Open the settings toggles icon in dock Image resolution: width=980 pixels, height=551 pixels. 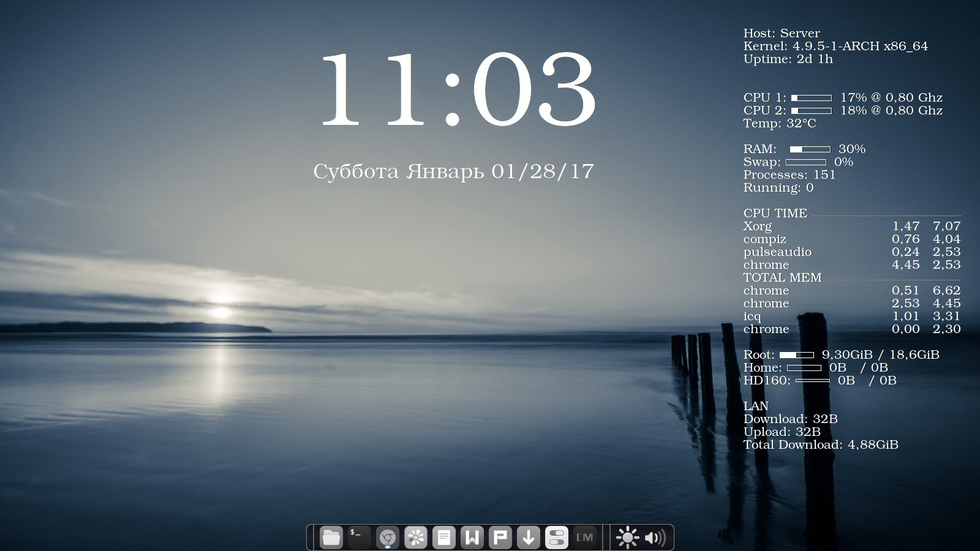click(557, 538)
